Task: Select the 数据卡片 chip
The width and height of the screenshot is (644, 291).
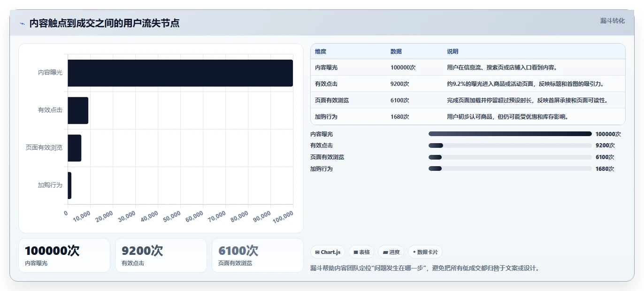Action: click(425, 252)
